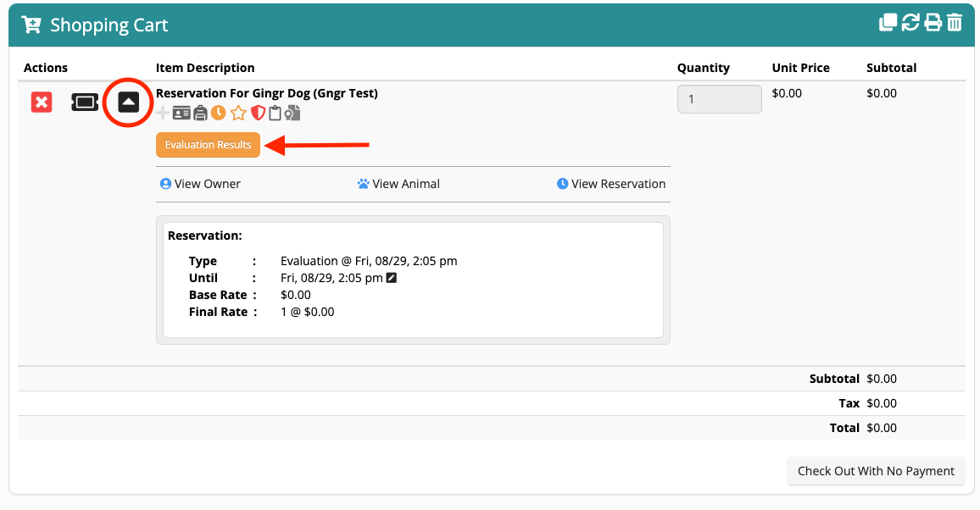This screenshot has width=980, height=510.
Task: Click the 'Unit Price' column header
Action: 800,68
